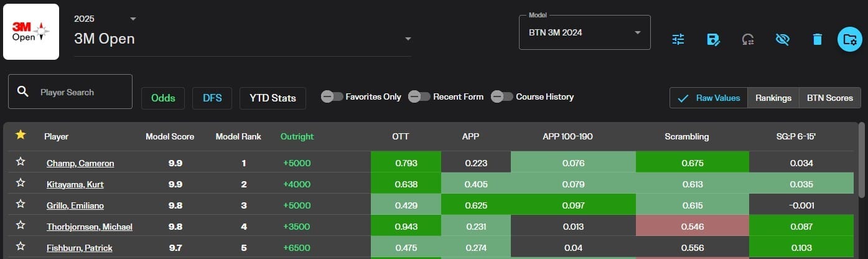Click the 0.675 Scrambling cell for Champ
Image resolution: width=868 pixels, height=259 pixels.
click(x=692, y=162)
